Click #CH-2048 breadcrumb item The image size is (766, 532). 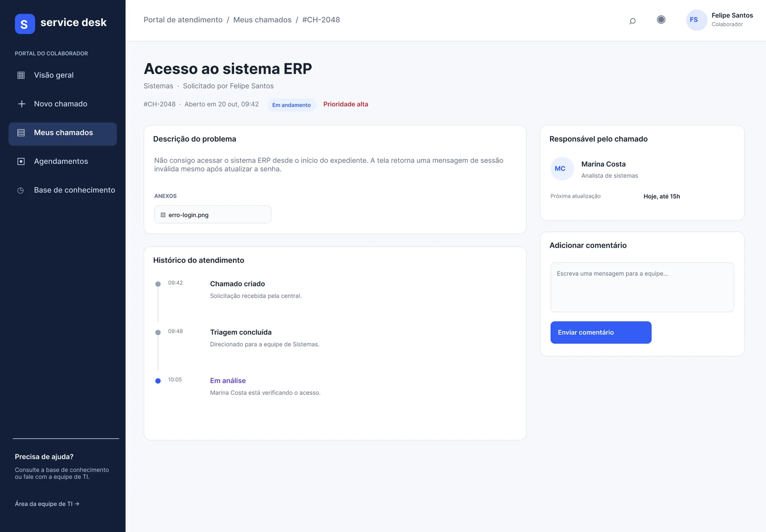[321, 20]
